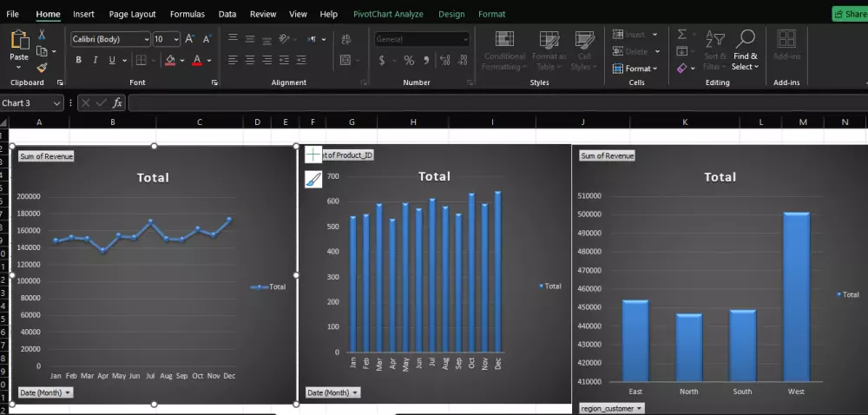868x415 pixels.
Task: Click the Increase Indent icon
Action: tap(301, 60)
